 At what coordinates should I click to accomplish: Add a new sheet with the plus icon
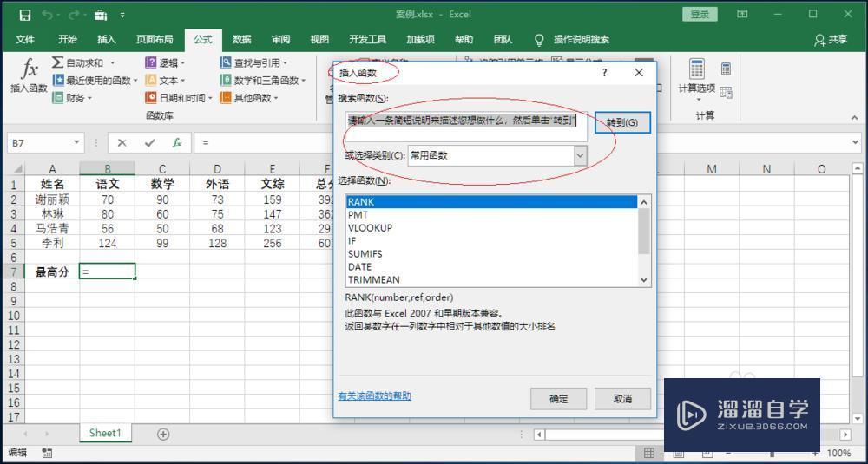tap(163, 435)
